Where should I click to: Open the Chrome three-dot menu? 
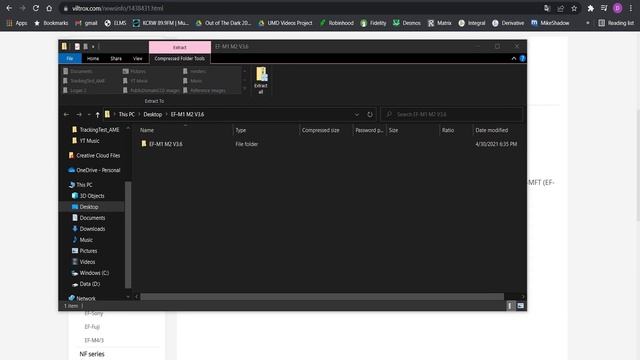point(631,8)
